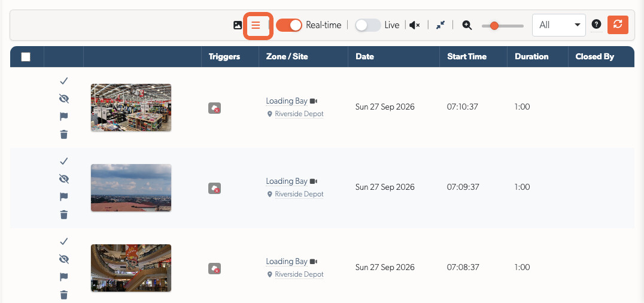Open Loading Bay link in 07:09:37 row
Screen dimensions: 644x303
pos(287,181)
